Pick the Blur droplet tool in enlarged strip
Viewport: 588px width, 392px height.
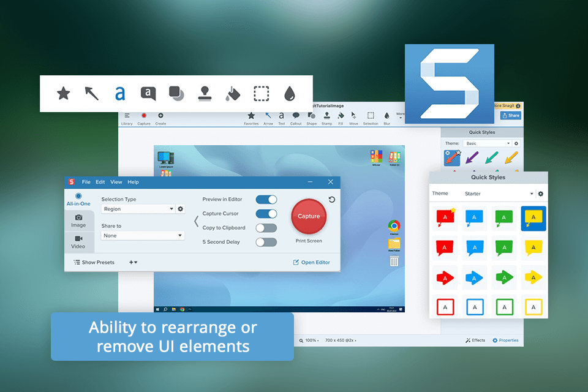[x=290, y=93]
